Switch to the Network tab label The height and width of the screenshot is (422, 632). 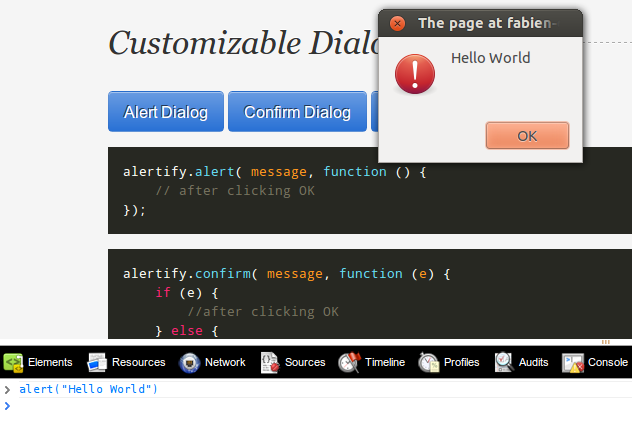pyautogui.click(x=225, y=362)
